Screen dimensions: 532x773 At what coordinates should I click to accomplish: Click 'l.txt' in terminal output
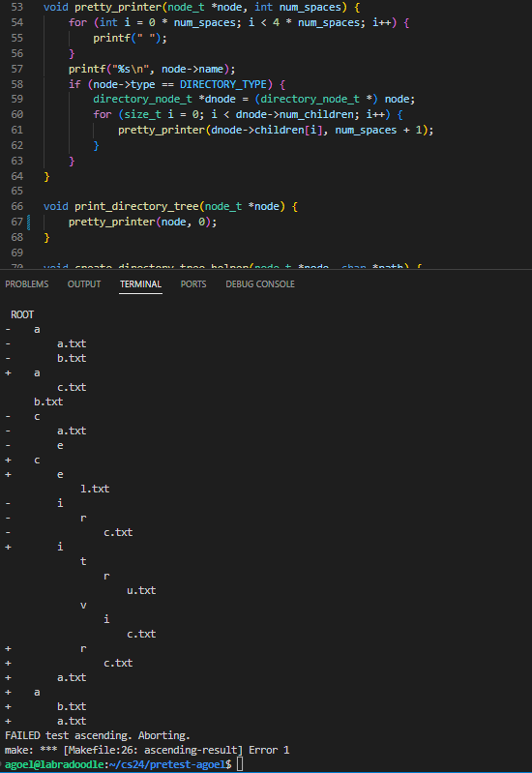95,489
